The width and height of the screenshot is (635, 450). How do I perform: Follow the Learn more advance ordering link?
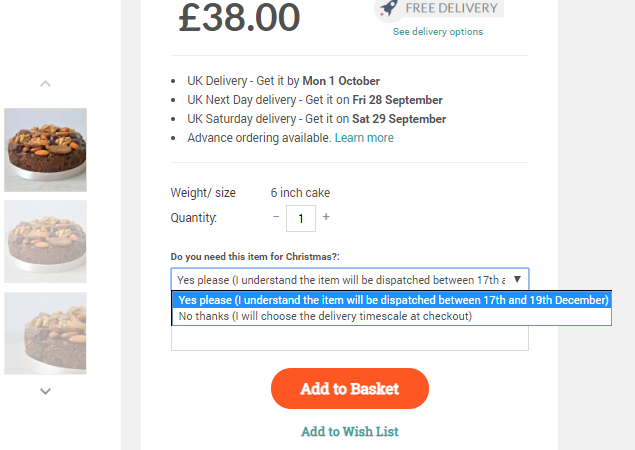pos(364,138)
